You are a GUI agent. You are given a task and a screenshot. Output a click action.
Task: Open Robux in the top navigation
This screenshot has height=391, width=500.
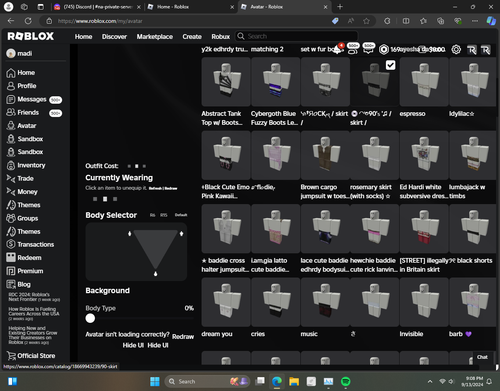tap(221, 37)
